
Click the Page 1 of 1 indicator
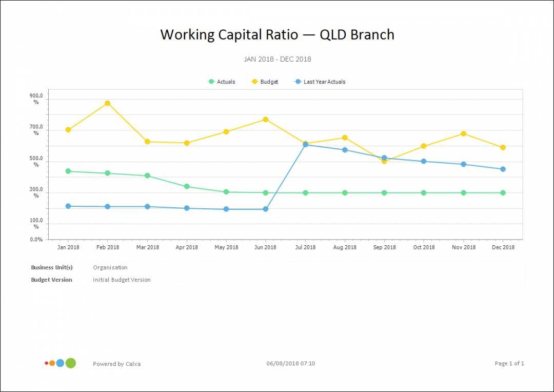[x=509, y=363]
